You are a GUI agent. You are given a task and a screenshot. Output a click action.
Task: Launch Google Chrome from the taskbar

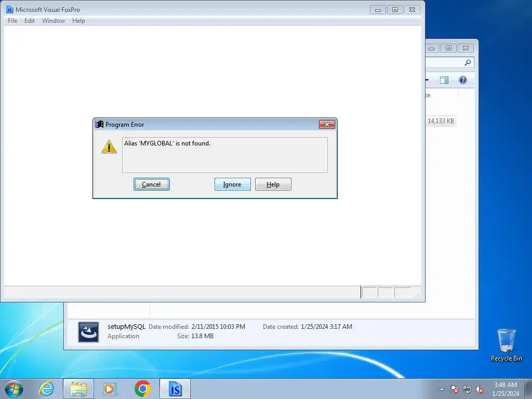[142, 389]
